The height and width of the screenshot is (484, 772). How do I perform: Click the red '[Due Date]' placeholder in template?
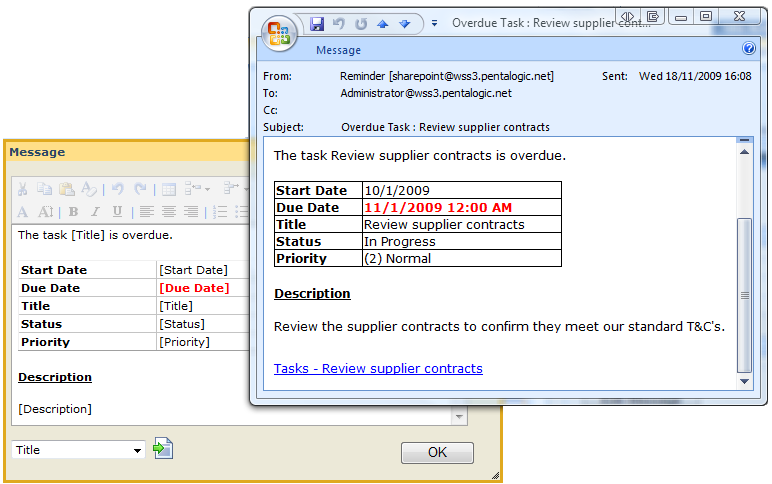[194, 288]
